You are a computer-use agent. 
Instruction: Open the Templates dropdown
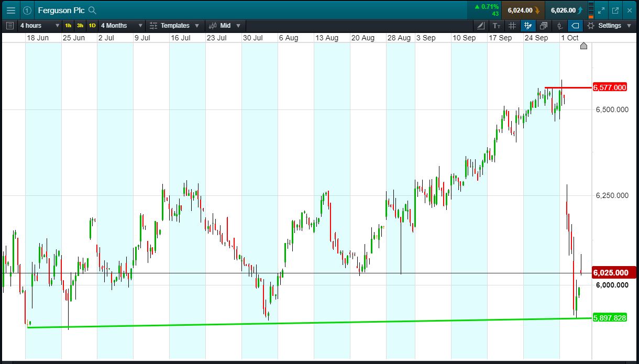point(174,26)
